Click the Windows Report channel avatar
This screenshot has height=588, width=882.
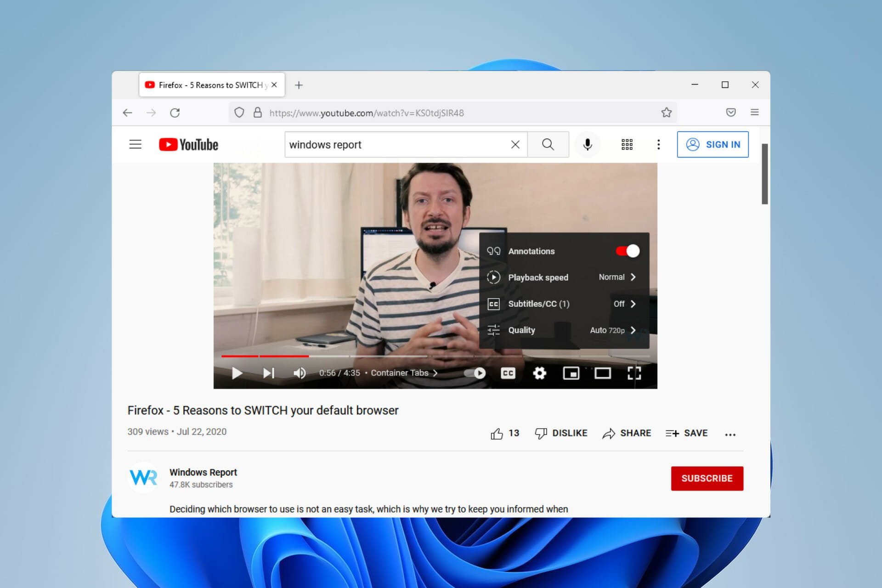[x=144, y=478]
